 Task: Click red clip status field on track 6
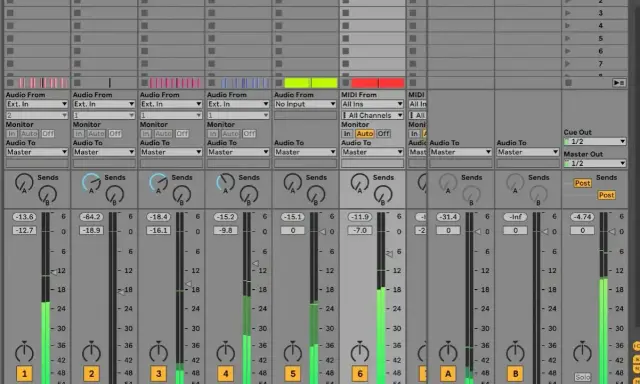click(378, 83)
